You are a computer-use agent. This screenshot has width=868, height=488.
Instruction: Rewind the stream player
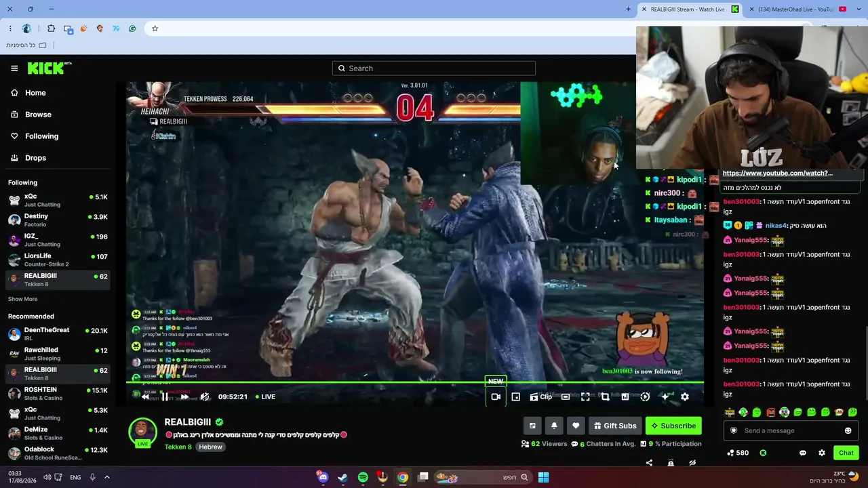tap(144, 396)
